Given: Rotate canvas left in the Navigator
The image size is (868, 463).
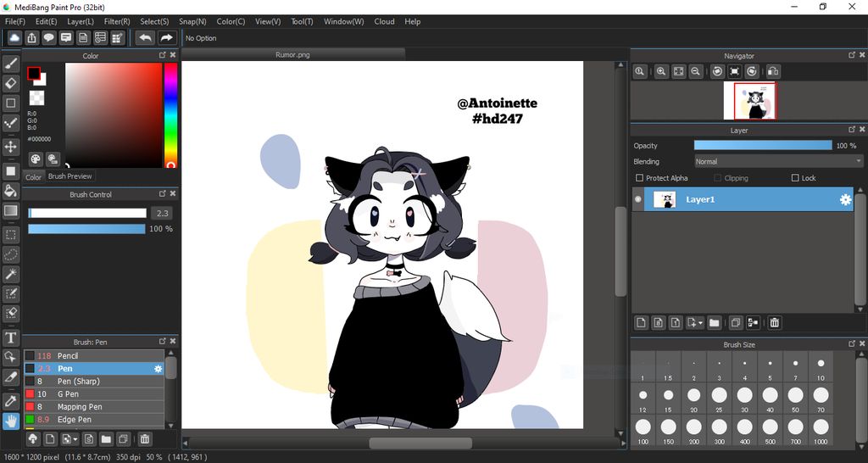Looking at the screenshot, I should coord(717,71).
